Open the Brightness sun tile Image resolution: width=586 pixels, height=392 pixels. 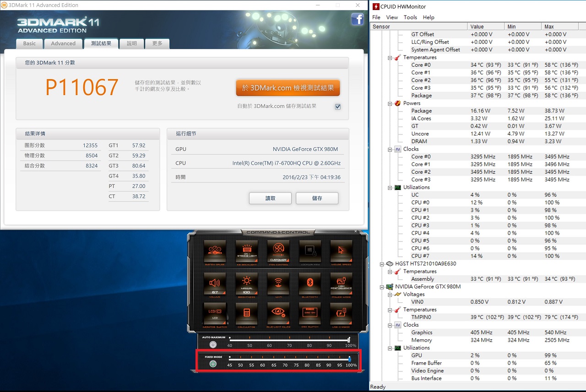pos(246,285)
